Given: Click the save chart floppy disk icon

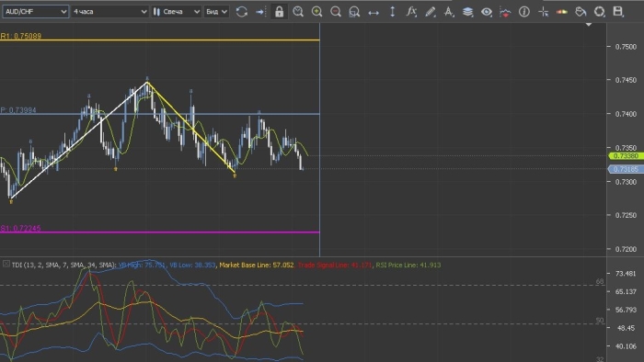Looking at the screenshot, I should point(618,11).
